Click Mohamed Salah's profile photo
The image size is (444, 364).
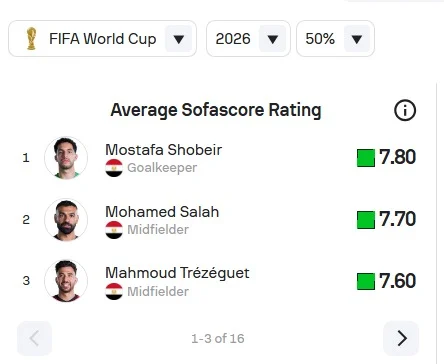coord(66,220)
